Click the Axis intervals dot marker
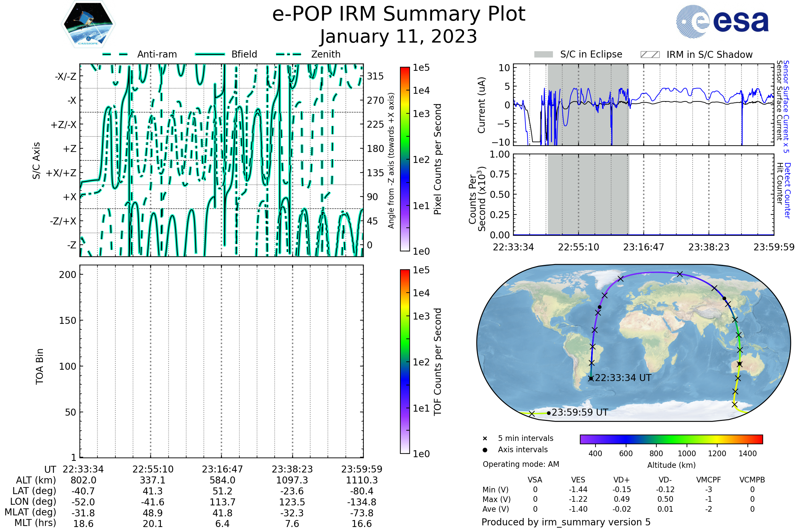Image resolution: width=798 pixels, height=532 pixels. 485,450
